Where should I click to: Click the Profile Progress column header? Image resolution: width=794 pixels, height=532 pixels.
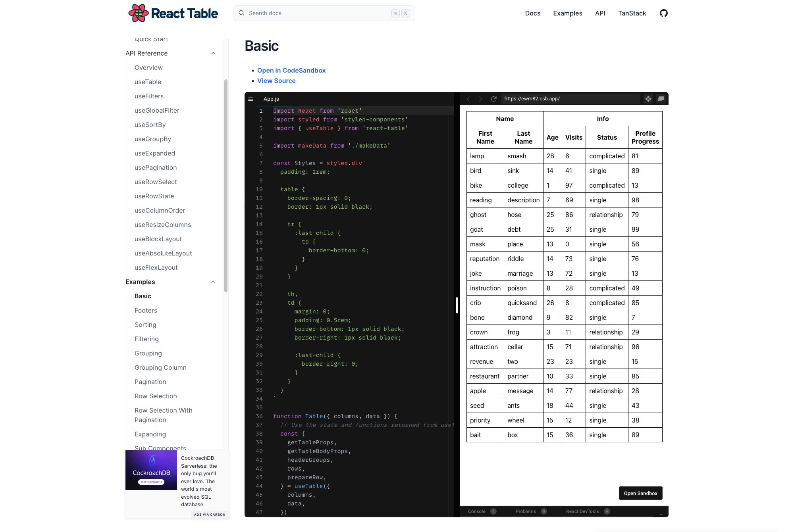click(x=645, y=137)
